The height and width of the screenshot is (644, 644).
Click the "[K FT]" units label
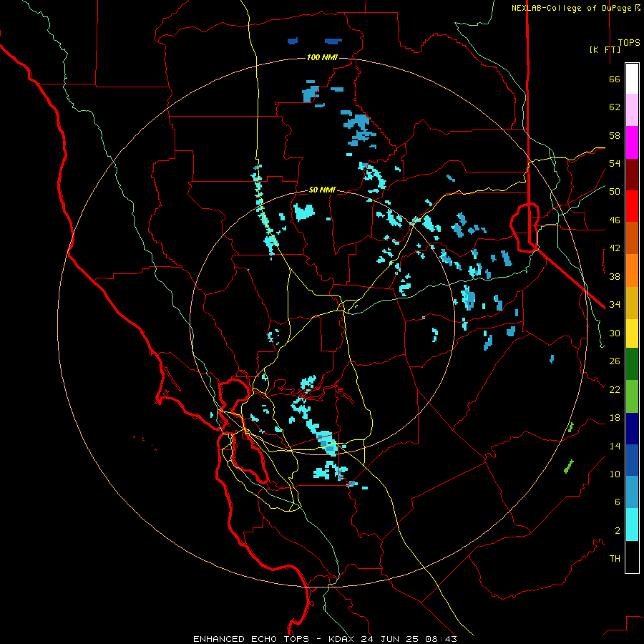pos(605,49)
